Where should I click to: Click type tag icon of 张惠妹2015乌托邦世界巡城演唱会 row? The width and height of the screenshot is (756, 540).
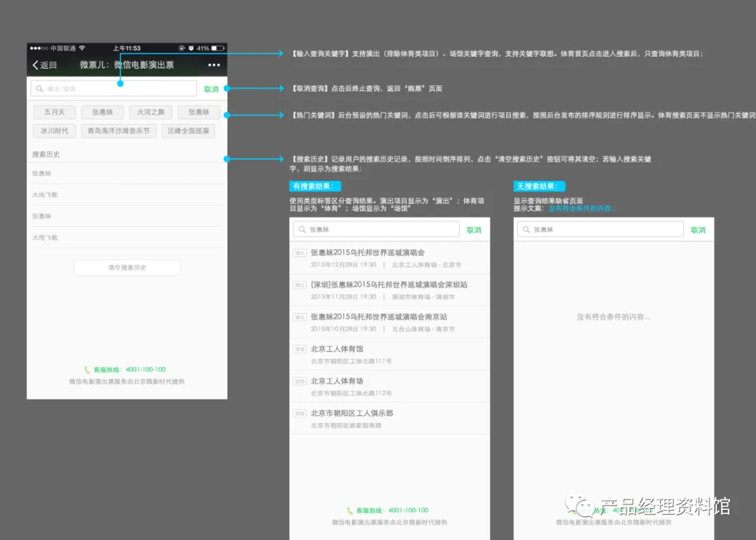[300, 253]
